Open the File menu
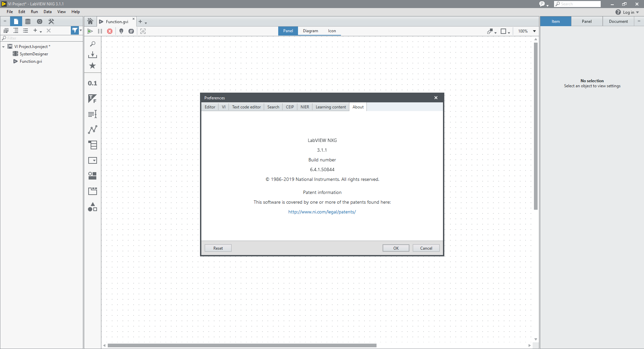The image size is (644, 349). (x=10, y=12)
